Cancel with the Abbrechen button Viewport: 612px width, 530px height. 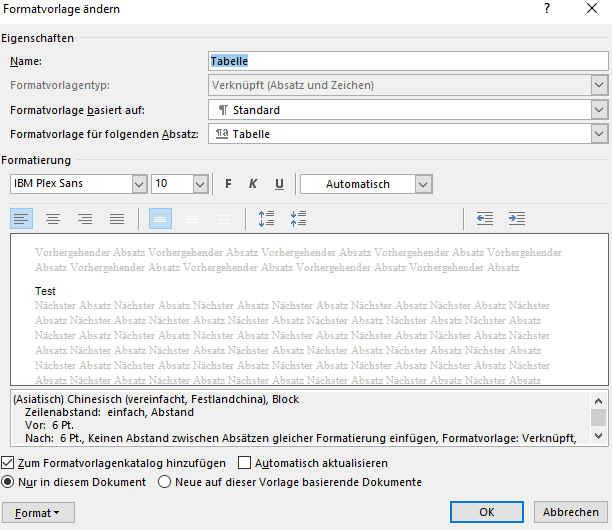pos(571,512)
